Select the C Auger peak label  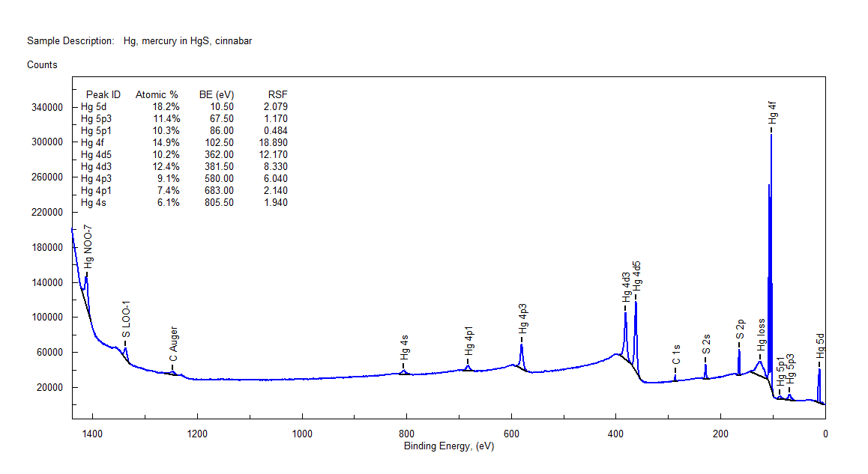[173, 344]
